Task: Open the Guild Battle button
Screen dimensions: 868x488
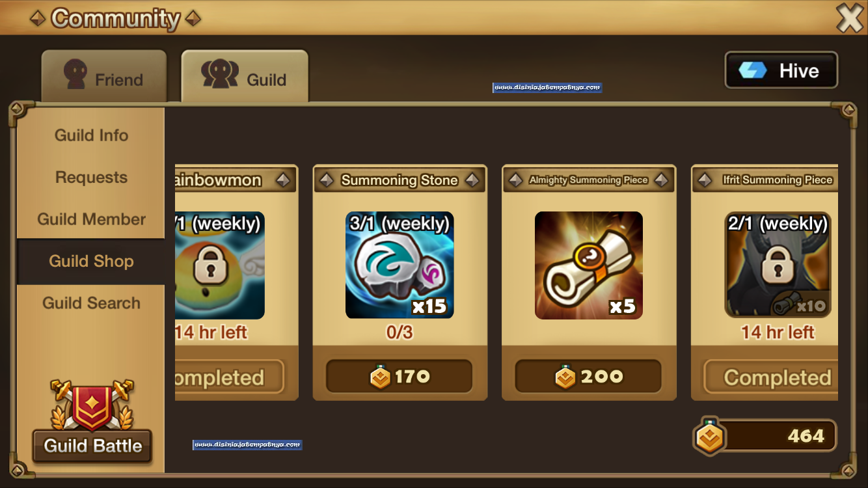Action: 92,446
